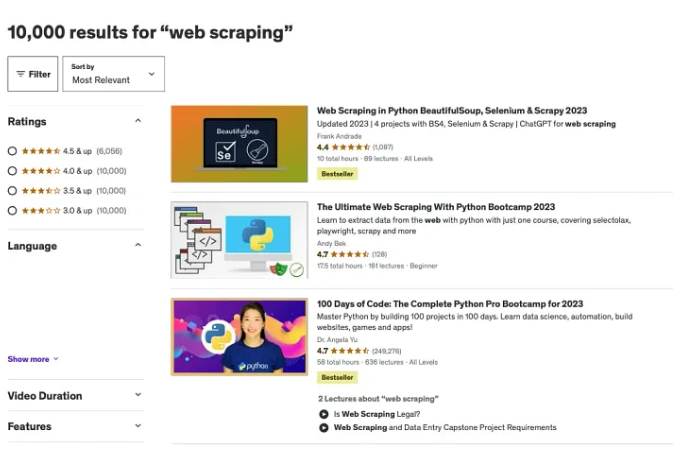The width and height of the screenshot is (688, 456).
Task: Click Bestseller badge on BeautifulSoup course
Action: [x=337, y=174]
